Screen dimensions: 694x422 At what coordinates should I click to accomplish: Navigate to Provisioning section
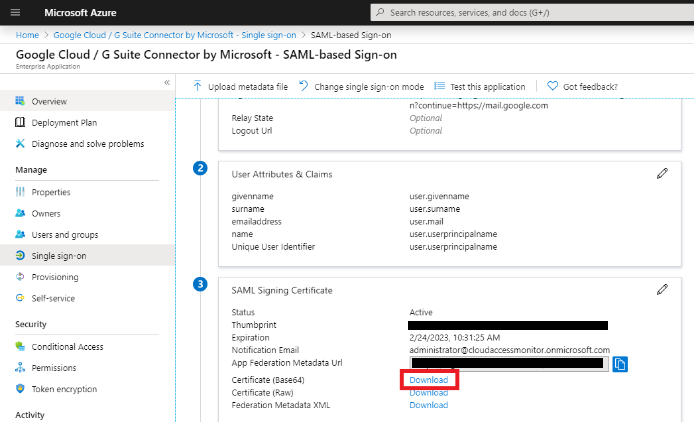55,277
